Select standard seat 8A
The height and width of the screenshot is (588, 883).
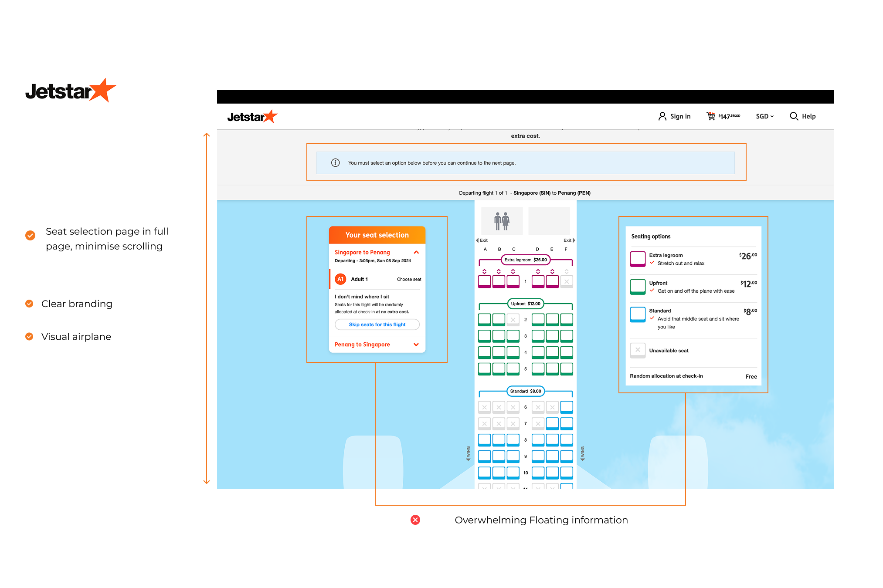click(484, 440)
